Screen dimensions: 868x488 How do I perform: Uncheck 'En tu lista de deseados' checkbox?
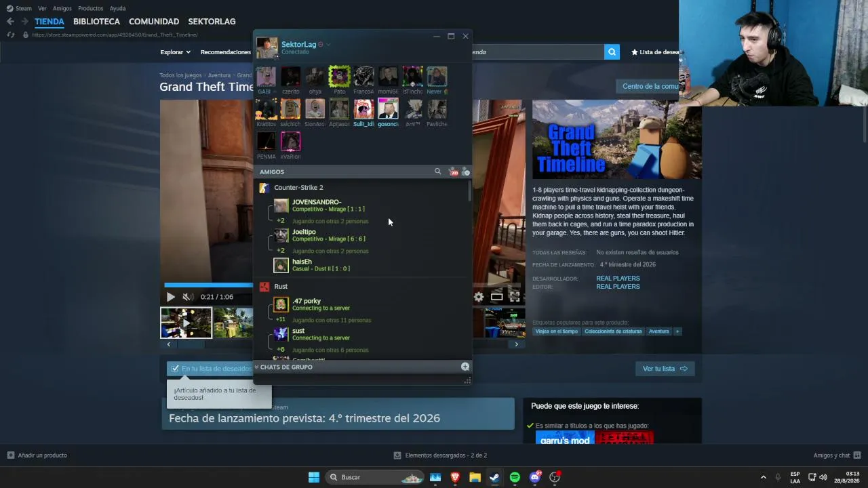coord(176,369)
